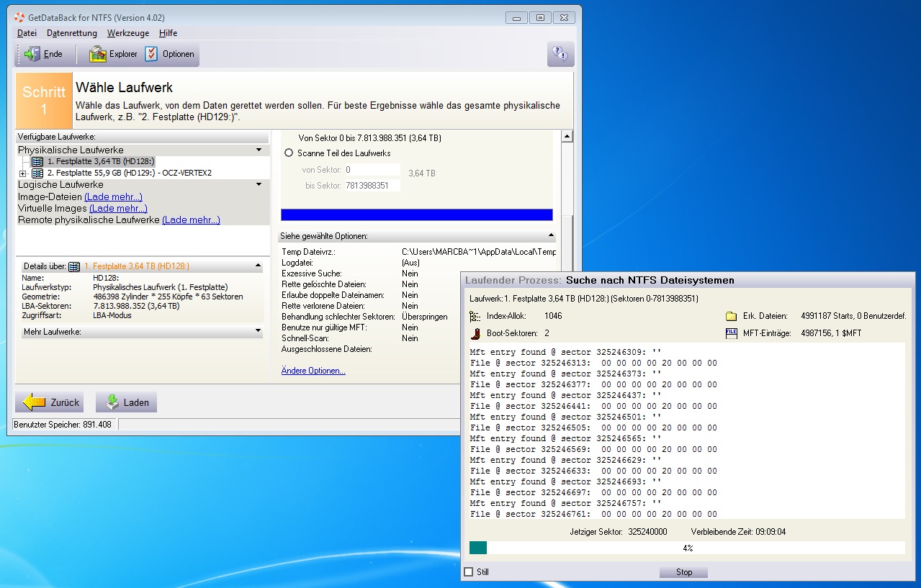
Task: Open the Ändere Optionen link
Action: click(313, 371)
